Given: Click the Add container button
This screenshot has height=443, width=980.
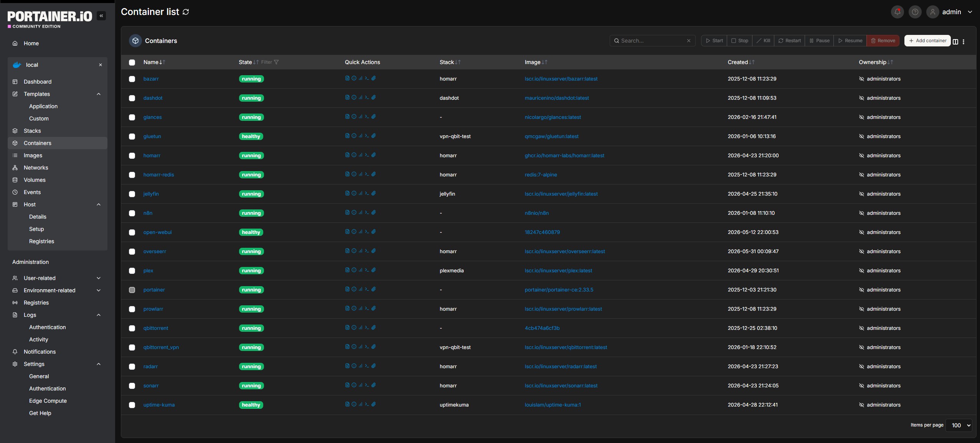Looking at the screenshot, I should (x=927, y=41).
